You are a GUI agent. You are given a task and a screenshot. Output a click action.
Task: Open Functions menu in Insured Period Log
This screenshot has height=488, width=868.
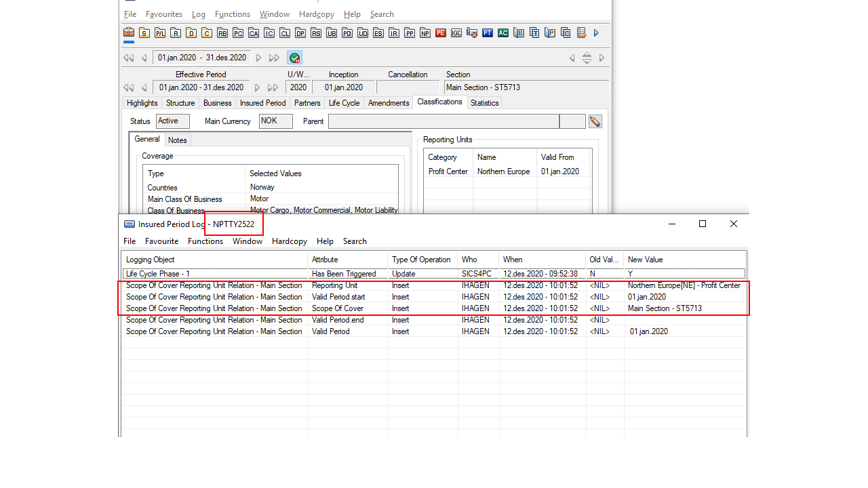pos(205,241)
